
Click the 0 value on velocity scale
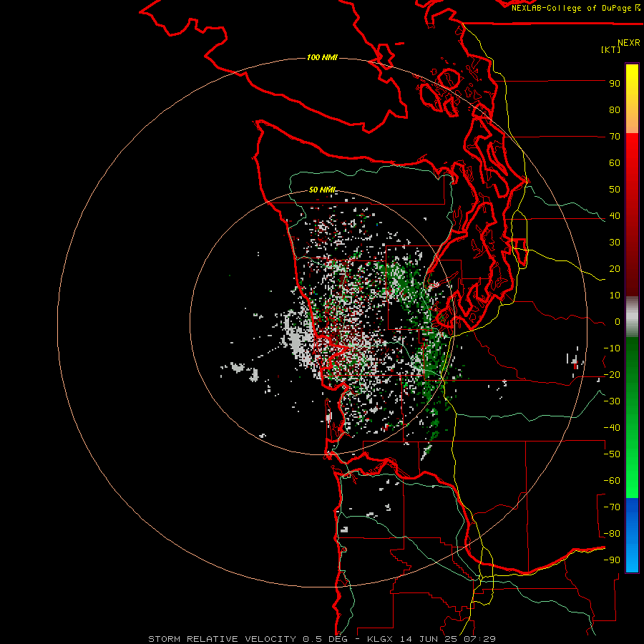pos(618,322)
